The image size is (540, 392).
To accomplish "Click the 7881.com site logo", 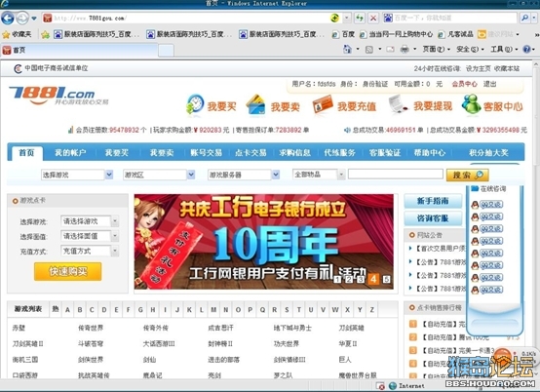I will coord(58,96).
